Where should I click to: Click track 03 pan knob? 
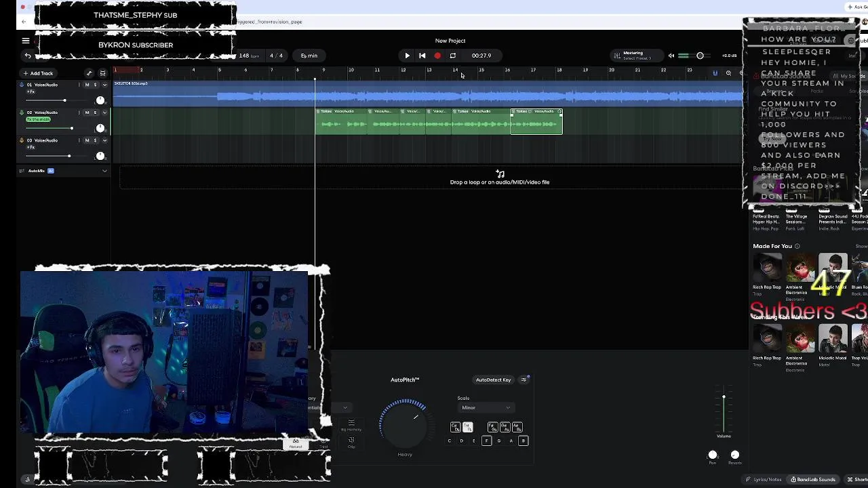click(100, 156)
